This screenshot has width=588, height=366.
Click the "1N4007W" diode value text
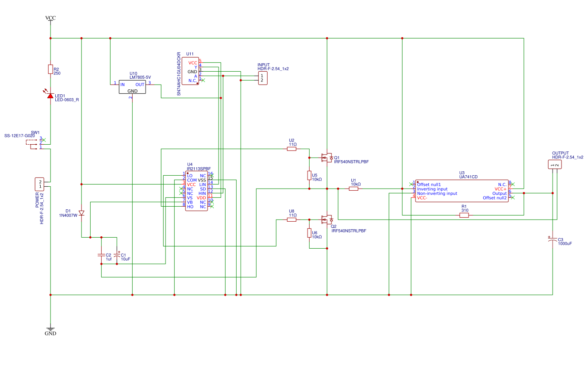pos(68,216)
